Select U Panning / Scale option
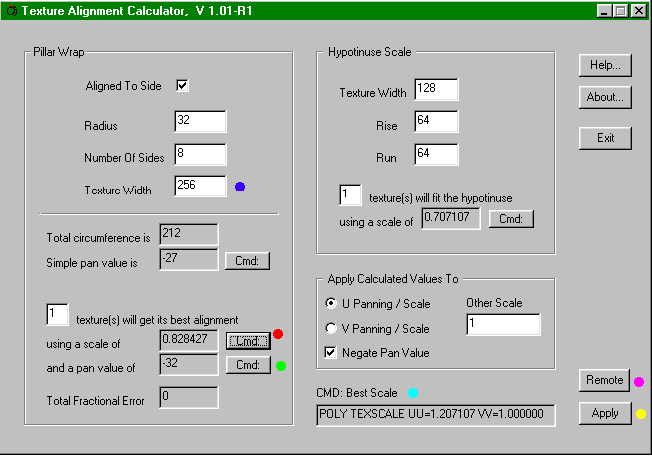 [332, 303]
